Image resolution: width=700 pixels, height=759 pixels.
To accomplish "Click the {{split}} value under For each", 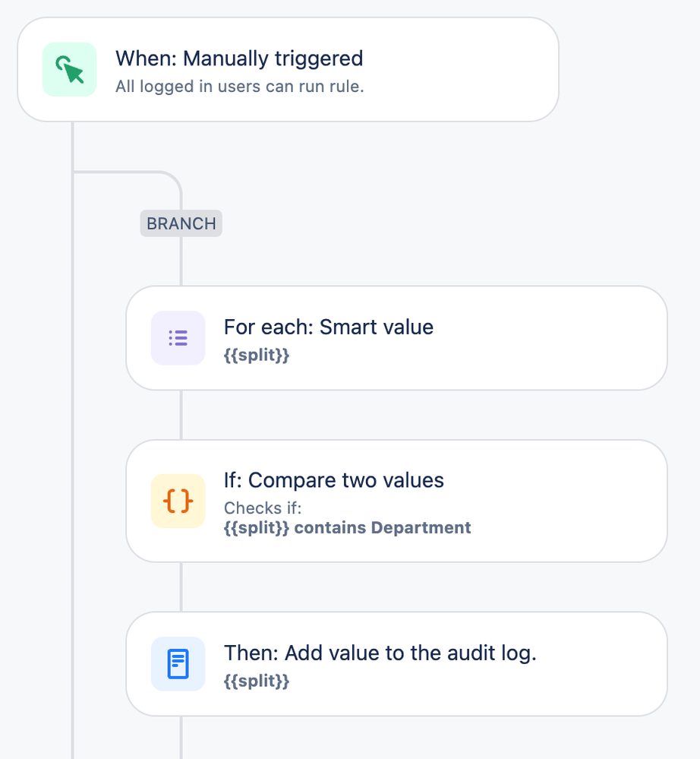I will point(257,356).
